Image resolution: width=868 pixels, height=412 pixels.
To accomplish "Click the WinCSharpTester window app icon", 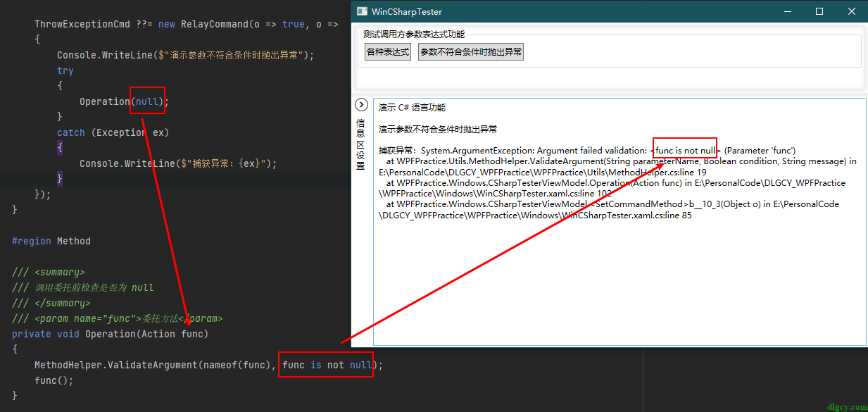I will [x=362, y=11].
